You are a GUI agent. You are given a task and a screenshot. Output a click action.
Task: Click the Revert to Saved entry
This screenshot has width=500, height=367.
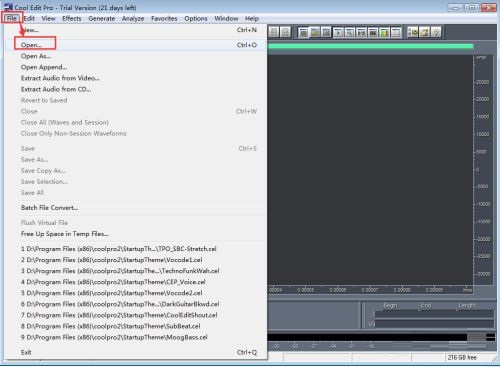[136, 100]
